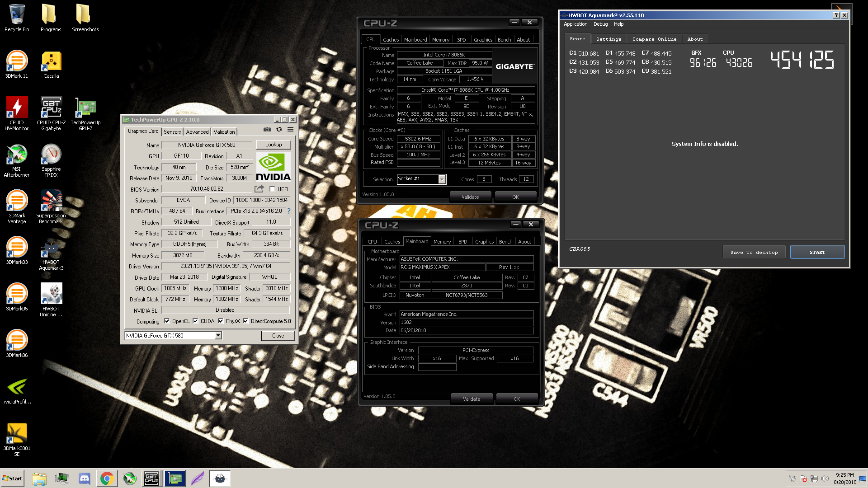Click GPU-Z refresh icon
Screen dimensions: 868x488
279,130
